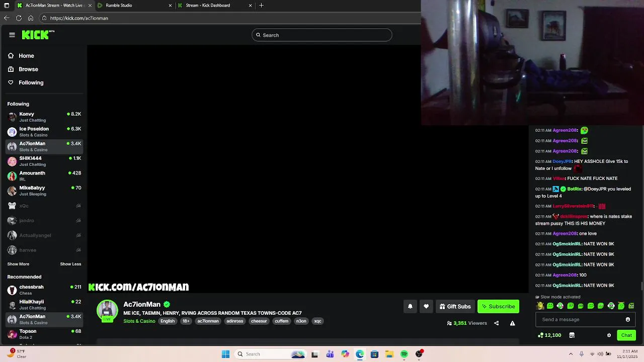Open Amouranth's channel in Following list
Image resolution: width=644 pixels, height=362 pixels.
44,176
